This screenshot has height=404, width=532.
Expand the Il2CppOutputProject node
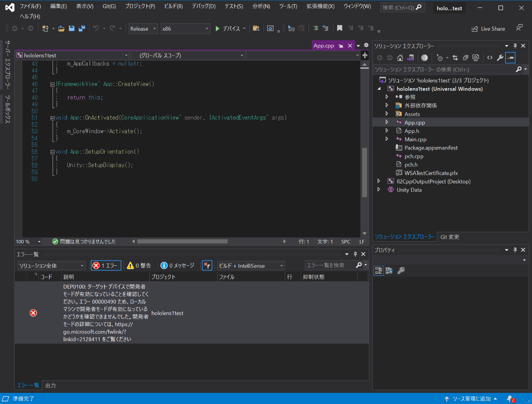coord(378,181)
